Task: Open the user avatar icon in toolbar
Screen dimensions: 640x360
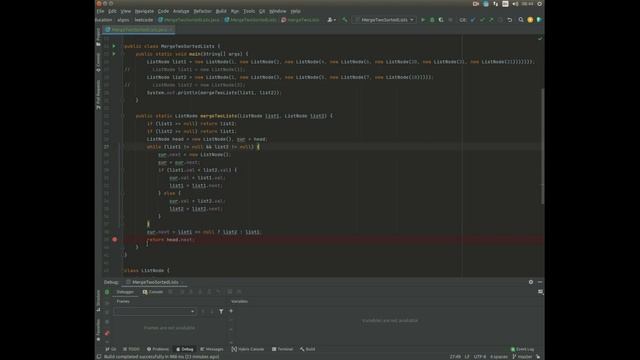Action: click(x=530, y=20)
